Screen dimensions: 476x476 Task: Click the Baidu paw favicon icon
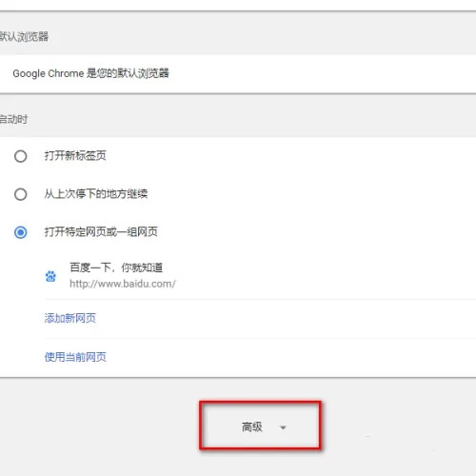click(x=50, y=276)
